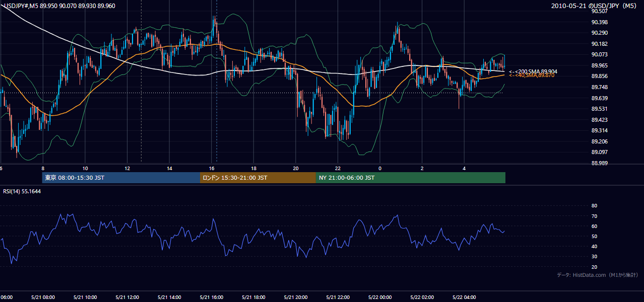Click hour label 14 under the price chart
This screenshot has height=302, width=644.
pyautogui.click(x=169, y=169)
